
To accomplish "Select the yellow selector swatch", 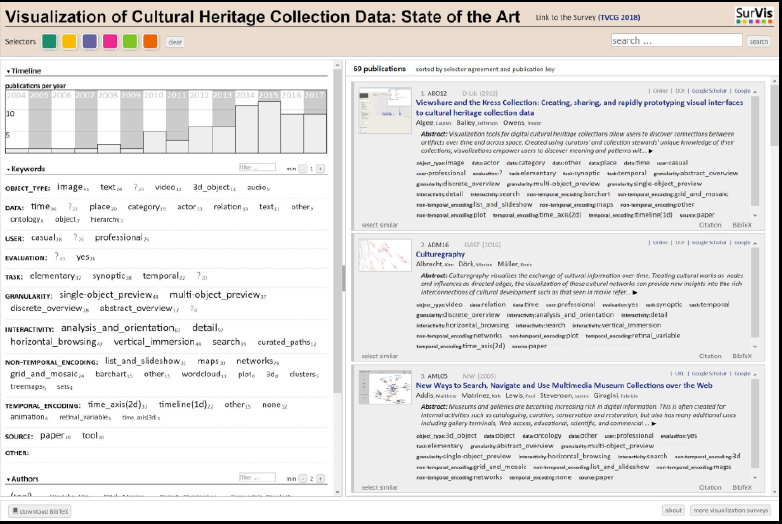I will click(70, 42).
